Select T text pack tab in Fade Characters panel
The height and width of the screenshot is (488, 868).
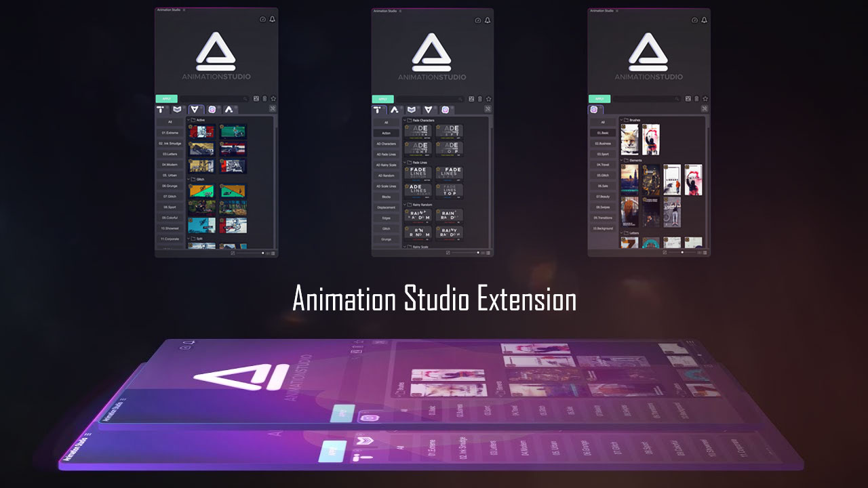coord(378,109)
